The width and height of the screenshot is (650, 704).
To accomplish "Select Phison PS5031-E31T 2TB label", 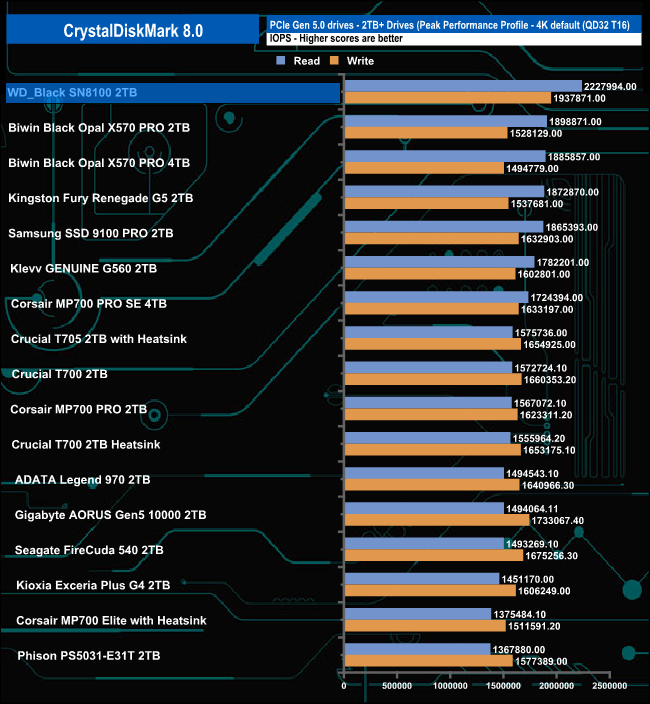I will click(89, 656).
